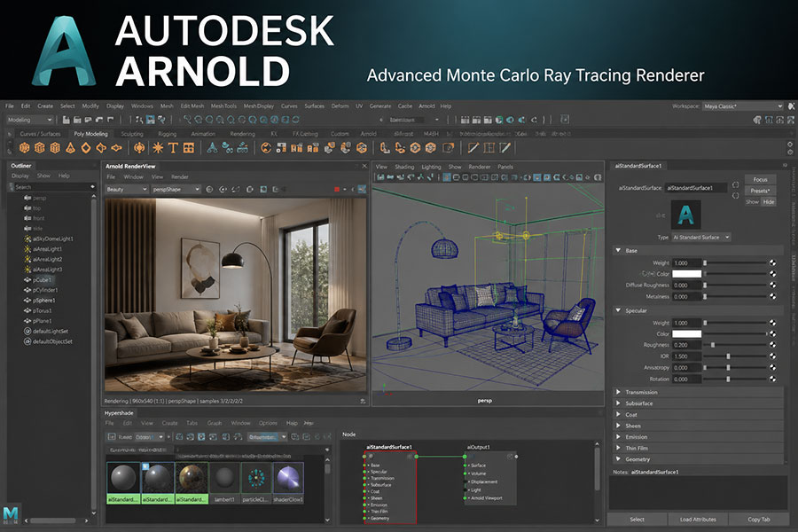The width and height of the screenshot is (798, 532).
Task: Open the Render menu in Arnold RenderView
Action: coord(180,177)
